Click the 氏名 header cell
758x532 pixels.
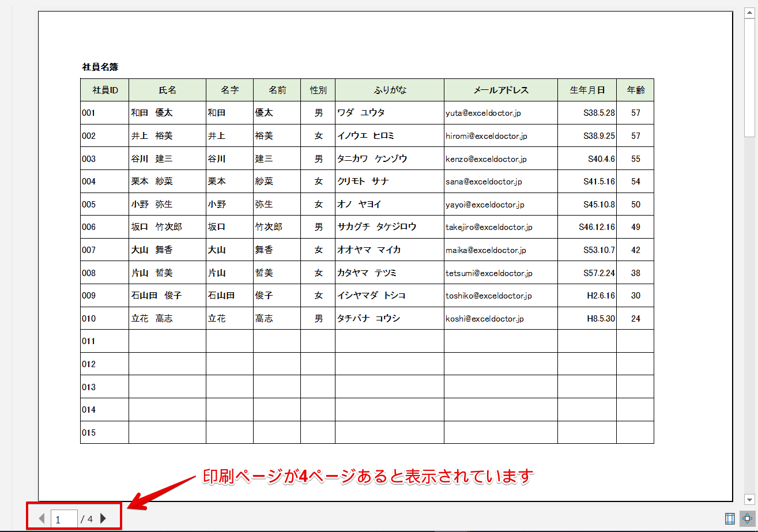[168, 90]
